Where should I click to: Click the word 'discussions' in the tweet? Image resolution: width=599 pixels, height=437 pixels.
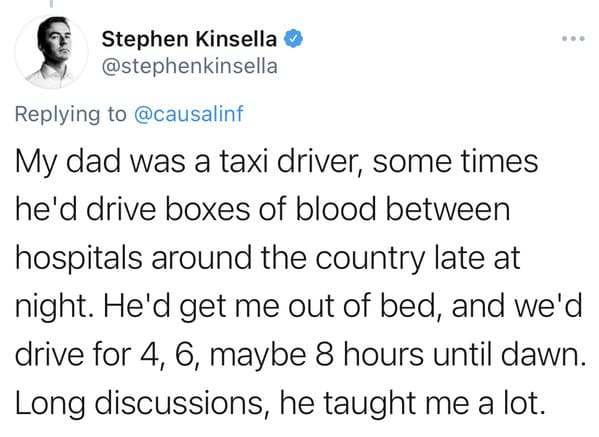coord(179,403)
